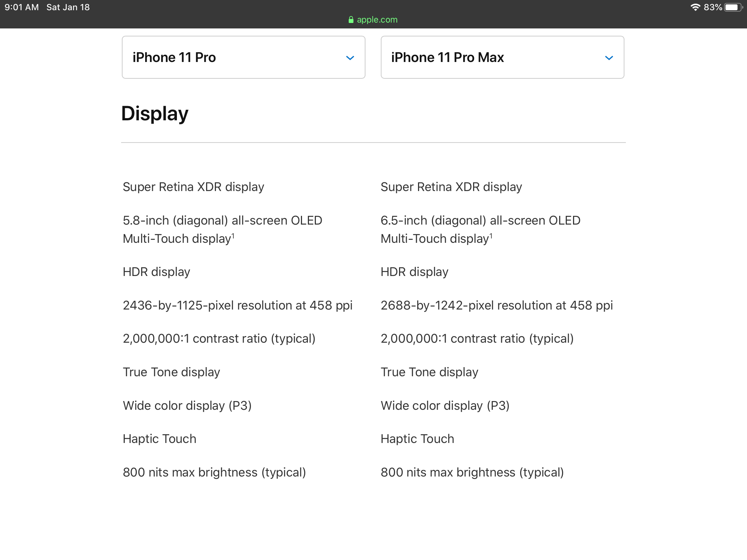Click the 800 nits max brightness text
The height and width of the screenshot is (560, 747).
click(214, 472)
